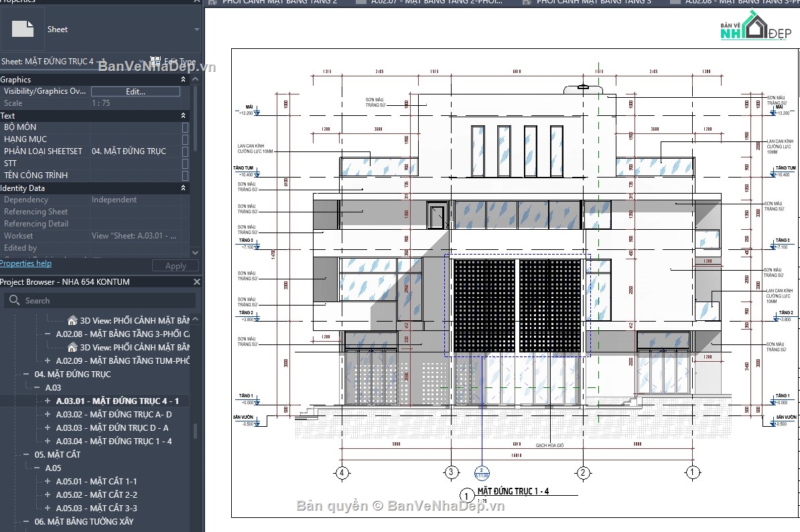Select the A.05 tree row
This screenshot has height=532, width=800.
[x=53, y=468]
